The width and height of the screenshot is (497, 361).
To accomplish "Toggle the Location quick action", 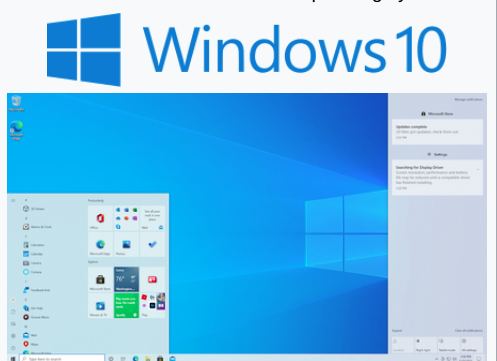I will pos(403,345).
